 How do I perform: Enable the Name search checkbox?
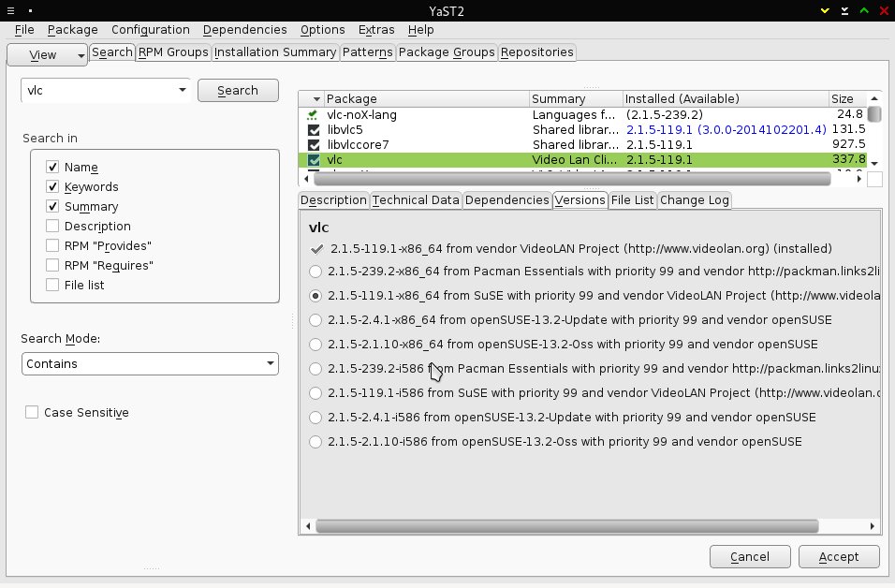(52, 168)
